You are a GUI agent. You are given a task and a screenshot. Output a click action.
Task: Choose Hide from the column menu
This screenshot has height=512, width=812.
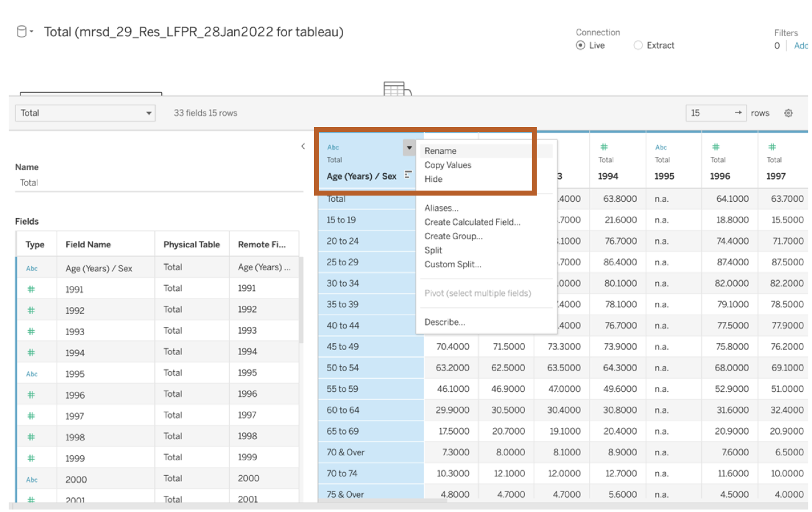tap(433, 179)
